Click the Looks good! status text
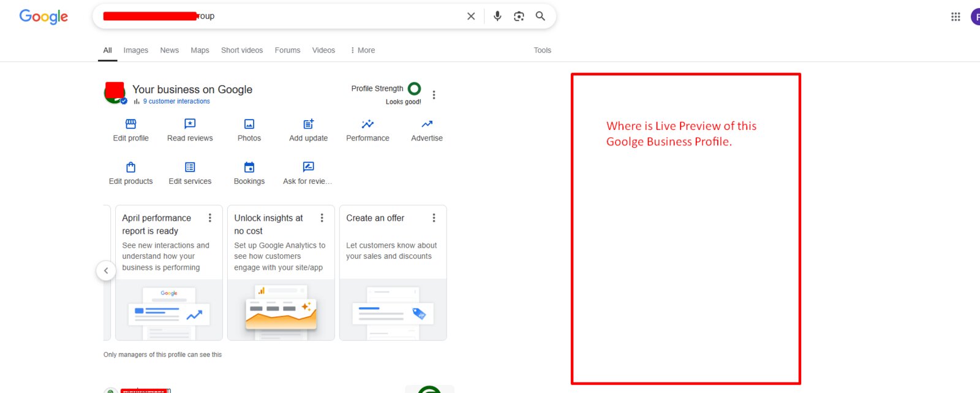 click(403, 102)
